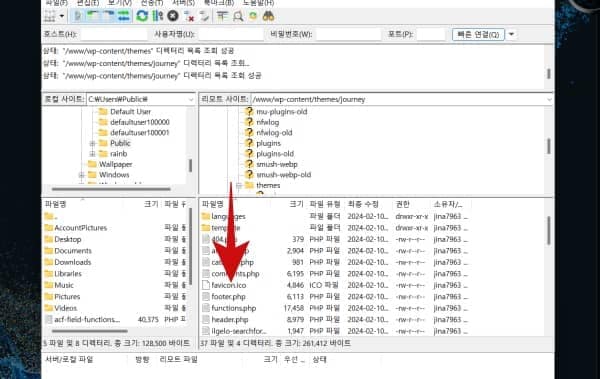Select header.php in remote file list

[x=230, y=320]
